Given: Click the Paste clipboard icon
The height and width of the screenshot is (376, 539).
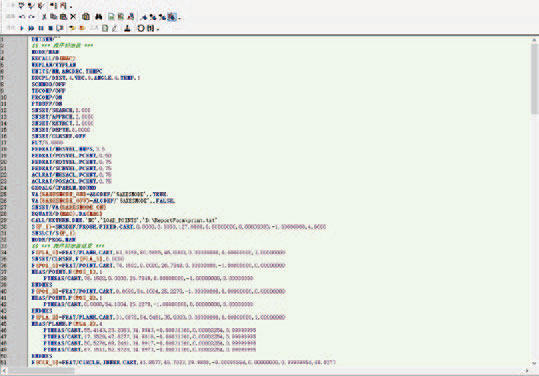Looking at the screenshot, I should coord(63,16).
